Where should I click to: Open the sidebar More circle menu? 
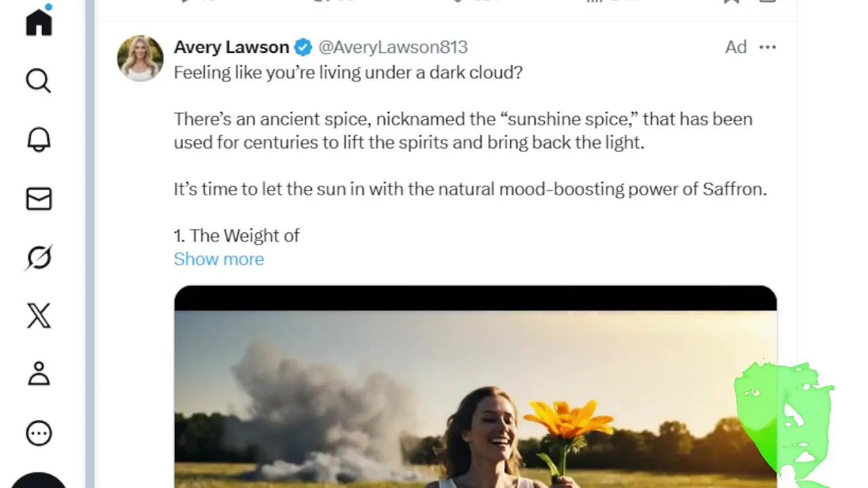pos(39,433)
